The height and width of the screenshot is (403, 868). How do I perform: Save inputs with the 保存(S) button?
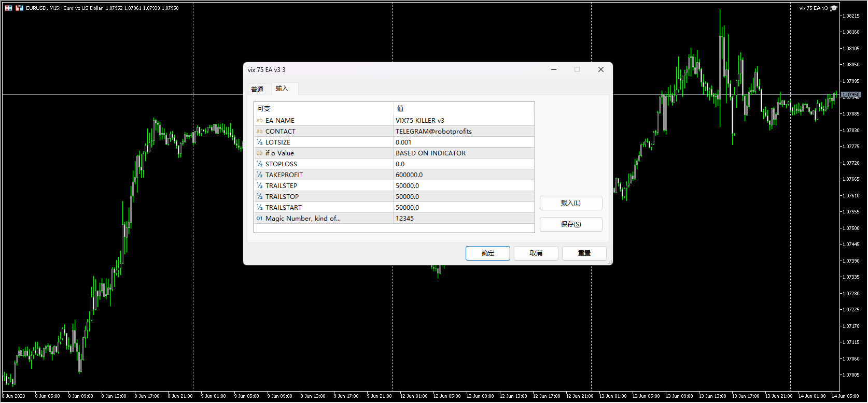coord(570,224)
